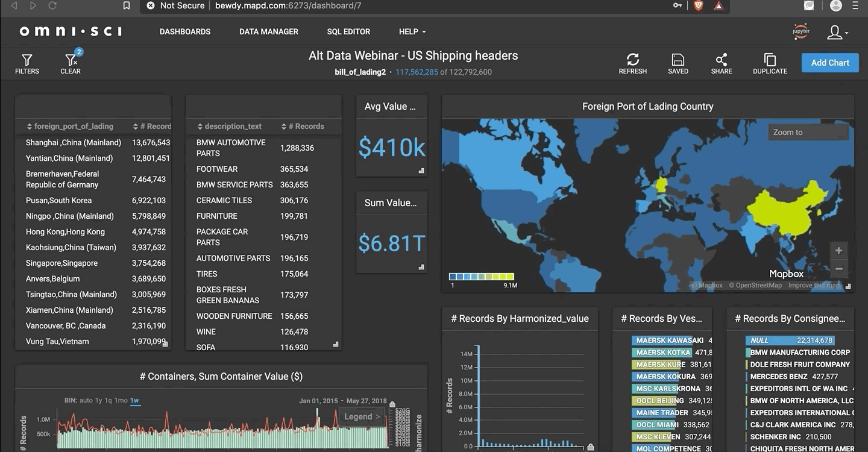Click the $410k average value number
Viewport: 868px width, 452px height.
[392, 148]
